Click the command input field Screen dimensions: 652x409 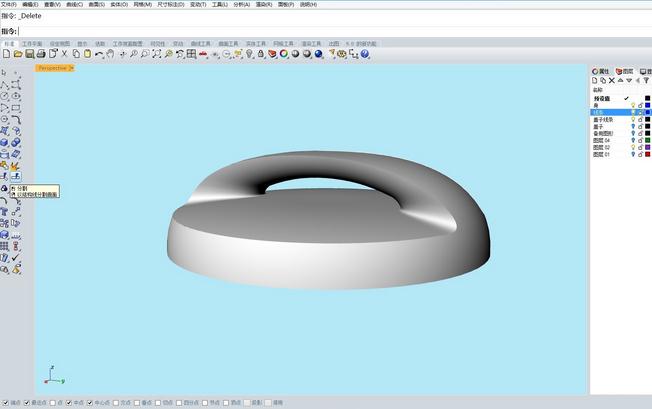[x=300, y=31]
